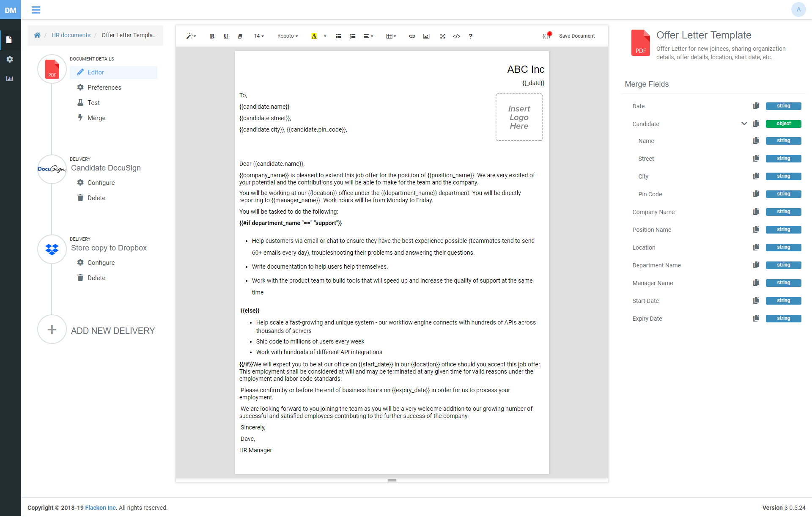Open the code view of the document
The width and height of the screenshot is (812, 517).
tap(456, 36)
